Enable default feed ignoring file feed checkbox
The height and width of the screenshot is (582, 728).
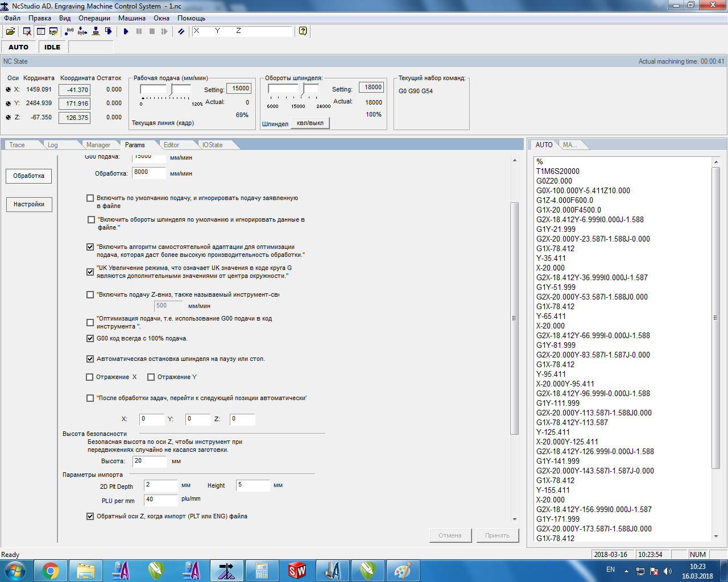click(90, 198)
